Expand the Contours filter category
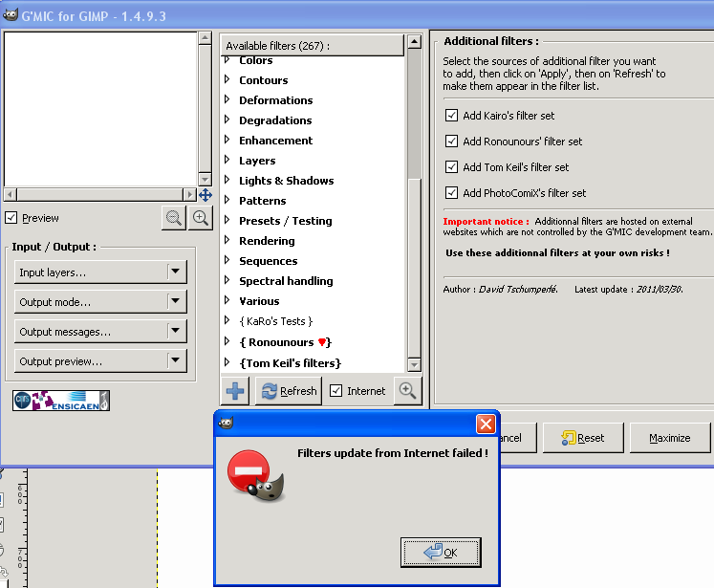714x588 pixels. 227,79
